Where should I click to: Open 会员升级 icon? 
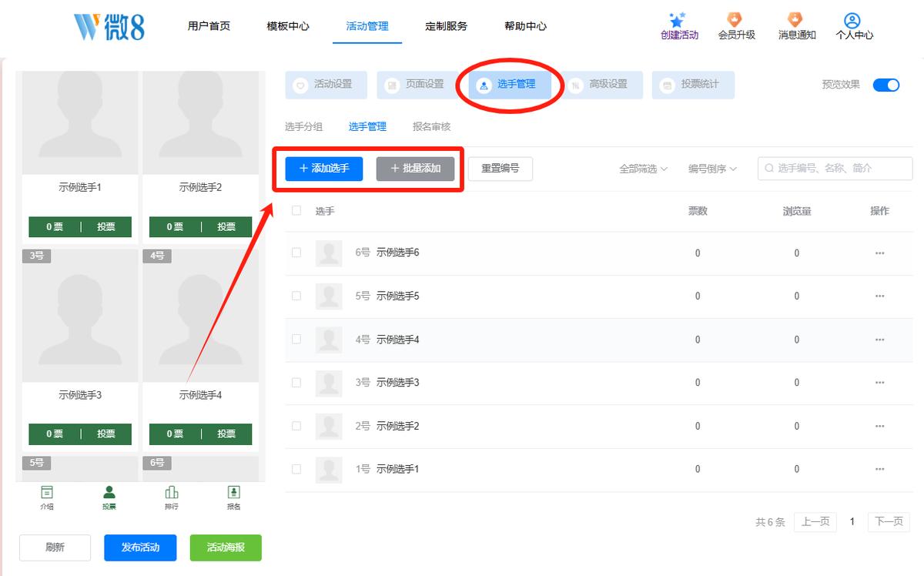pyautogui.click(x=735, y=20)
